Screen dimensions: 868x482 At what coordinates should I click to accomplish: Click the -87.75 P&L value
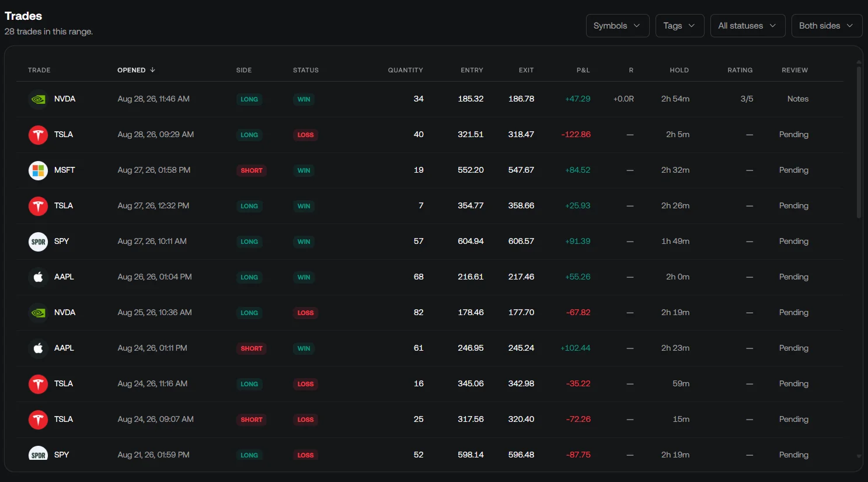578,455
